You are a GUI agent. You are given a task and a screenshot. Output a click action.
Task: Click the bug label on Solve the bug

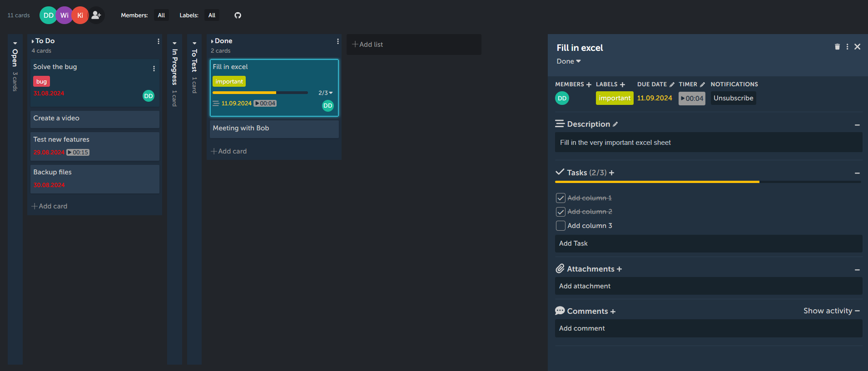(x=41, y=82)
